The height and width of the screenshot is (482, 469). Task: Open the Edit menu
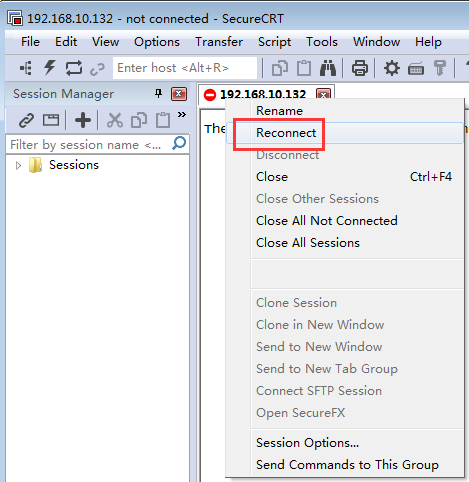click(66, 42)
